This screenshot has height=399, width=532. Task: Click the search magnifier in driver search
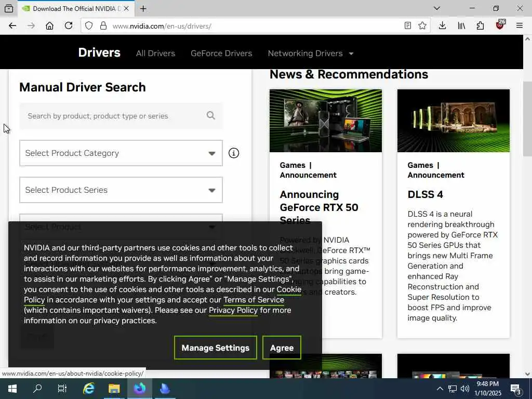(211, 116)
